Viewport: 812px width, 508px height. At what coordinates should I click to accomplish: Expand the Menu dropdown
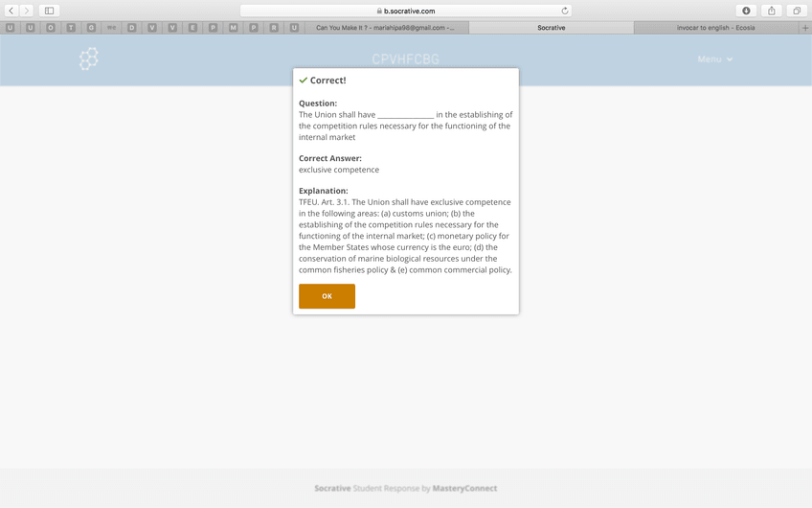[x=714, y=59]
